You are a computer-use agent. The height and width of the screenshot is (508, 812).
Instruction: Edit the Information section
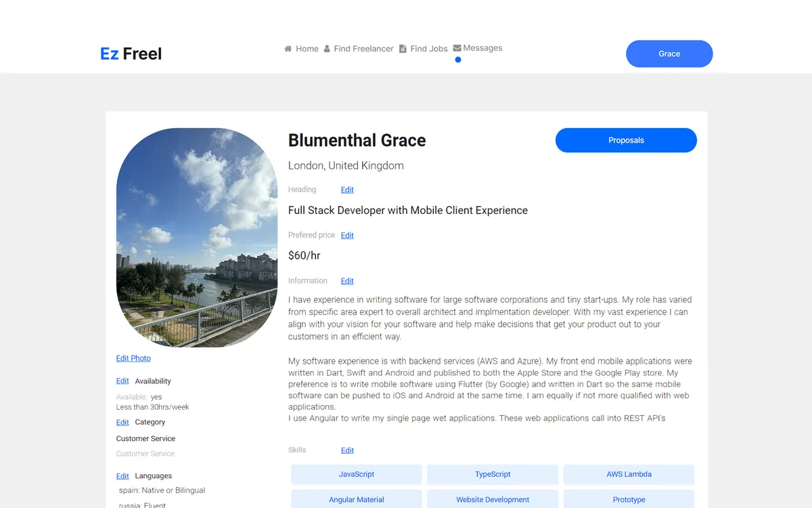[x=347, y=281]
